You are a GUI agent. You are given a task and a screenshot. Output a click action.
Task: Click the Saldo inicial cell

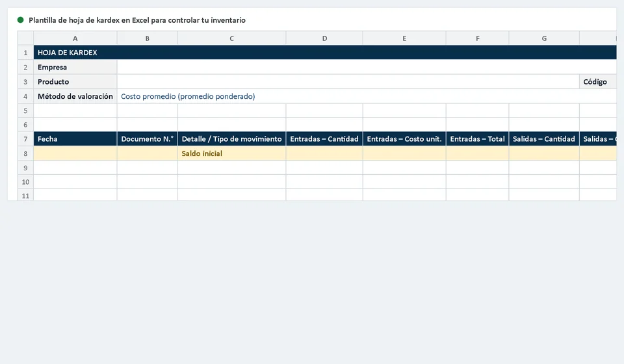coord(231,153)
